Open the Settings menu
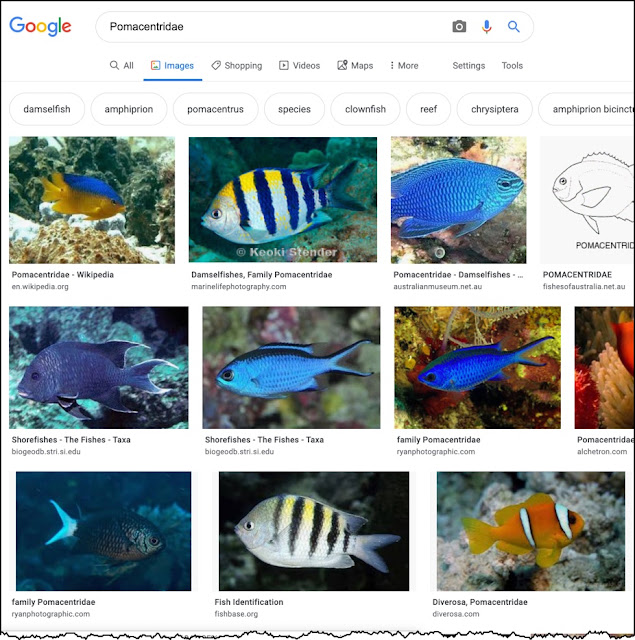 (468, 65)
